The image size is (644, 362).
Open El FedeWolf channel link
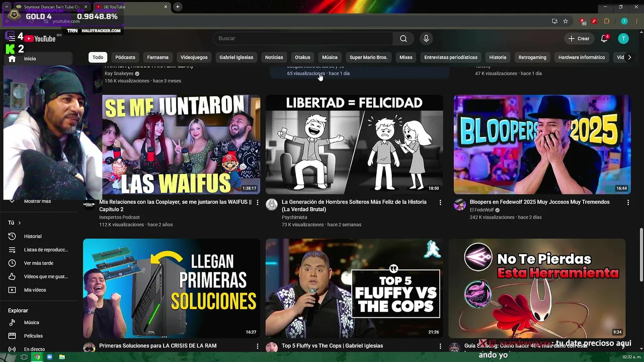coord(481,210)
